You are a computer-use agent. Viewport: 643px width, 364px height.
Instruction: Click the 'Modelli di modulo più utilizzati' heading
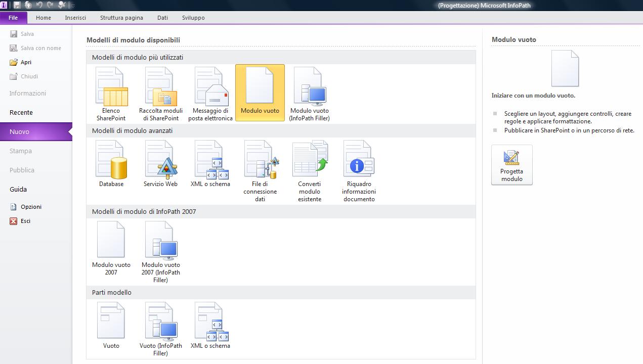[x=138, y=58]
